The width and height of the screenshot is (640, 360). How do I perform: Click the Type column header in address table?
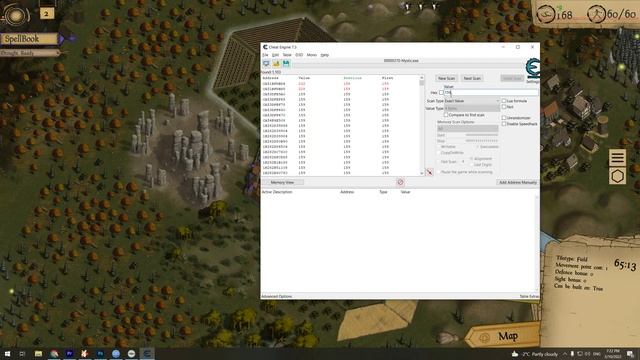pos(383,192)
